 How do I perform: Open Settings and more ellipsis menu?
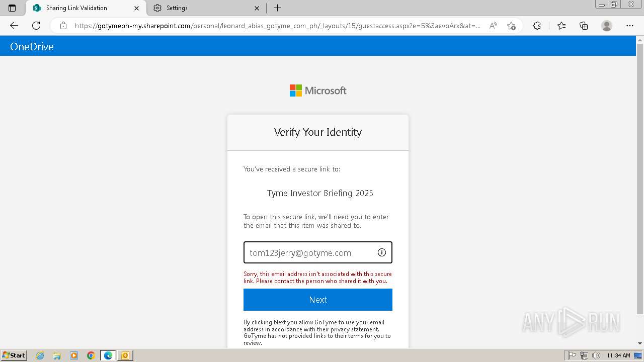tap(630, 26)
